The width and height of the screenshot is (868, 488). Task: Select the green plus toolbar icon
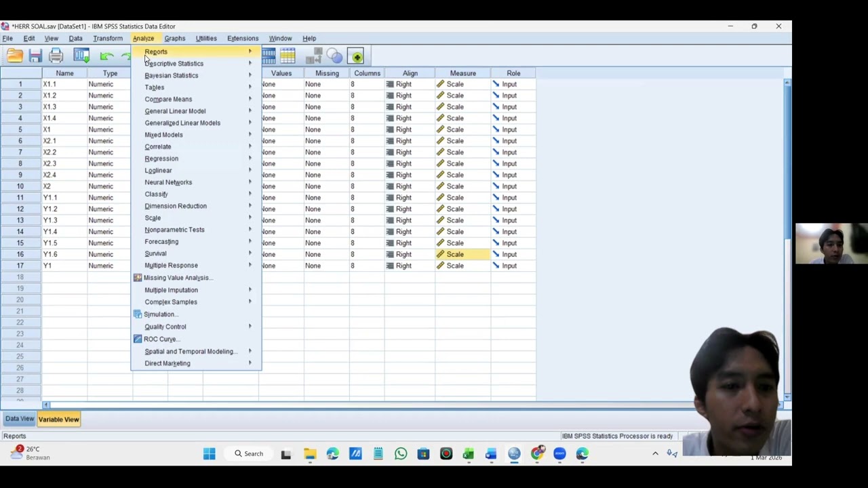tap(356, 56)
